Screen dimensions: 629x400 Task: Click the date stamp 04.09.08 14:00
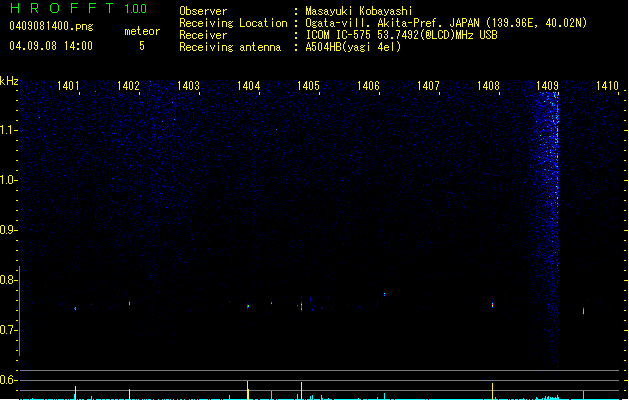point(51,46)
